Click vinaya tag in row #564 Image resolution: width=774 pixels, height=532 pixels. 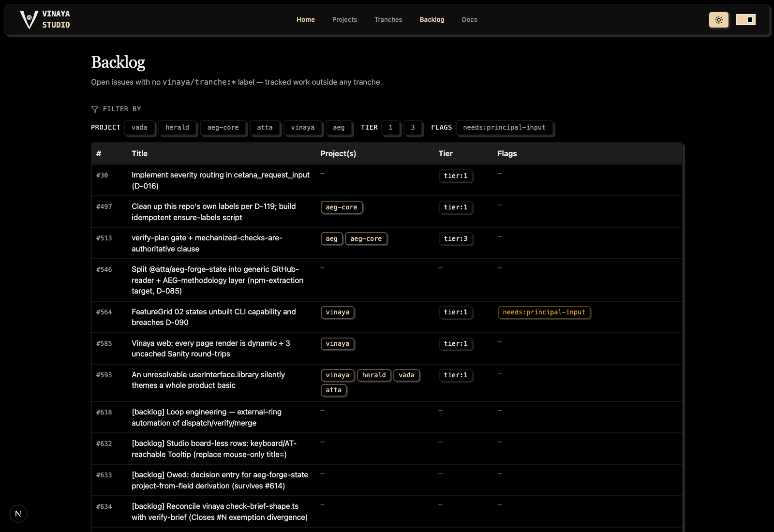(x=338, y=312)
